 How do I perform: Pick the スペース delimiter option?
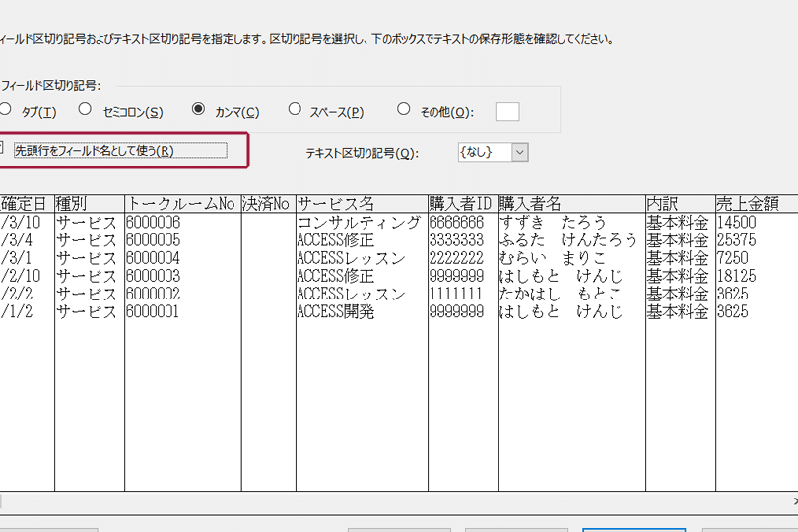(295, 110)
